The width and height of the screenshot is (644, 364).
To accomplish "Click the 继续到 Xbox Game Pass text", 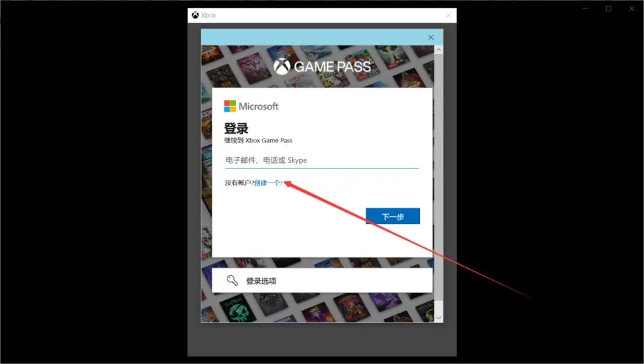I will [258, 141].
